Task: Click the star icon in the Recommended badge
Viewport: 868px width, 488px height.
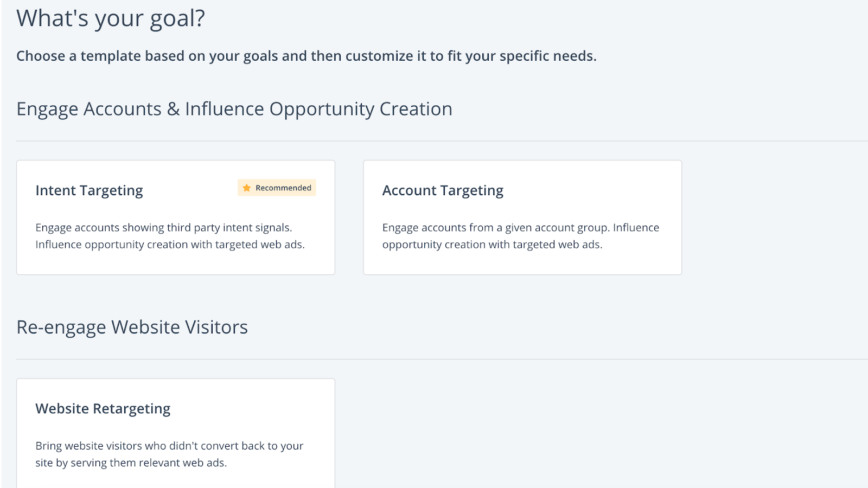Action: 246,188
